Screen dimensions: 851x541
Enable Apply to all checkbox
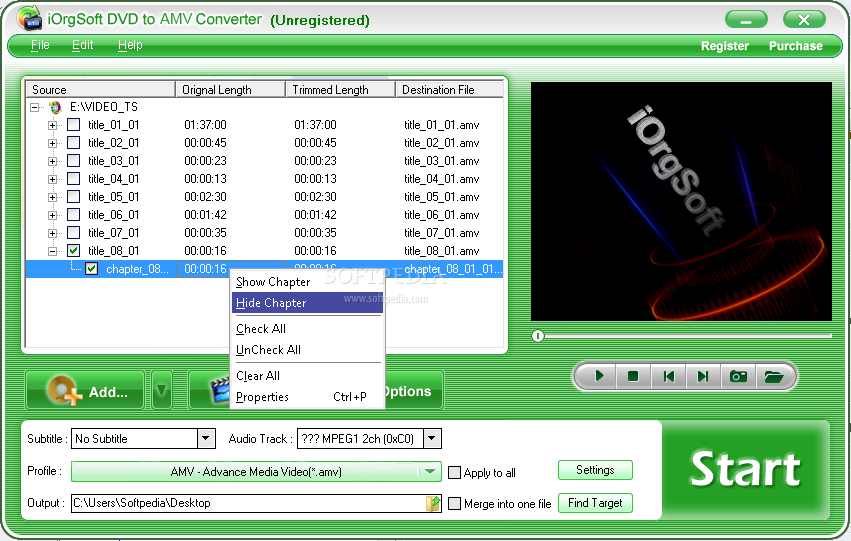[x=454, y=473]
